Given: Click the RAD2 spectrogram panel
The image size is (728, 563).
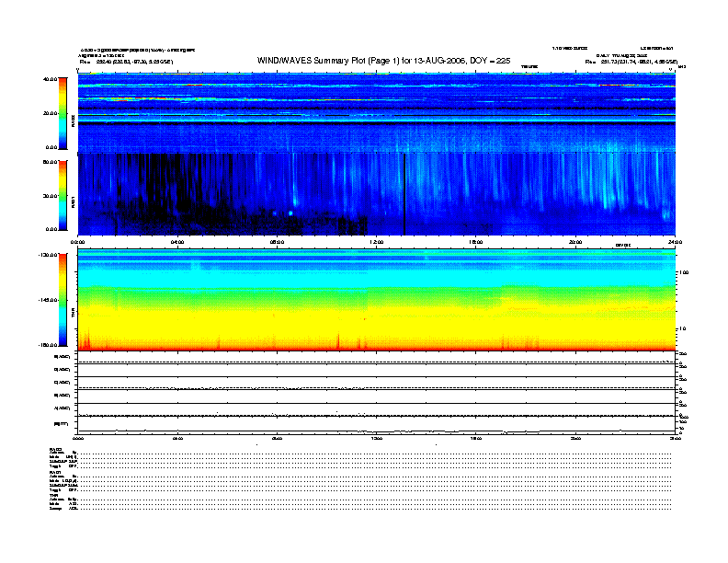Looking at the screenshot, I should coord(377,112).
